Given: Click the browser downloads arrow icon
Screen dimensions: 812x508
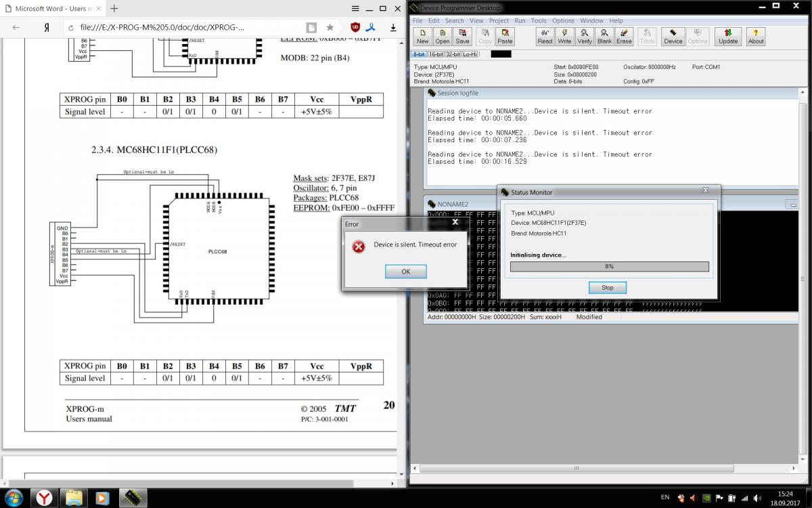Looking at the screenshot, I should click(x=393, y=28).
